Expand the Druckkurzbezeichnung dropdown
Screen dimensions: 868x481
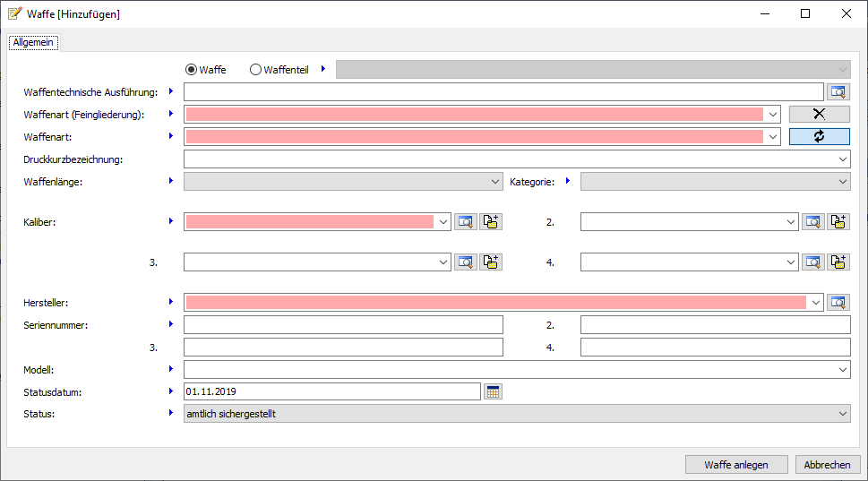(842, 159)
